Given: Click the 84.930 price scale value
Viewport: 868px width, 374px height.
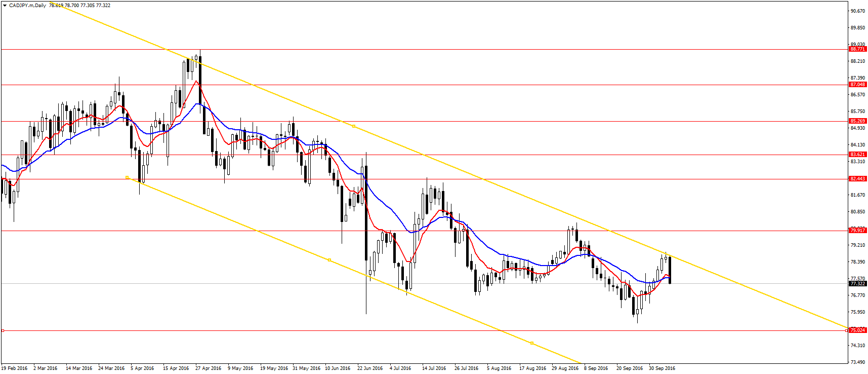Looking at the screenshot, I should (858, 128).
